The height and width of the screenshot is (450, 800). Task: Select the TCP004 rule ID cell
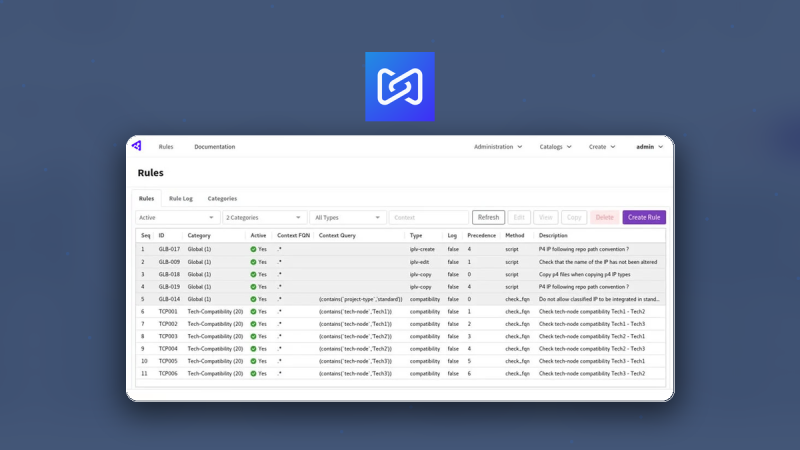pos(168,349)
